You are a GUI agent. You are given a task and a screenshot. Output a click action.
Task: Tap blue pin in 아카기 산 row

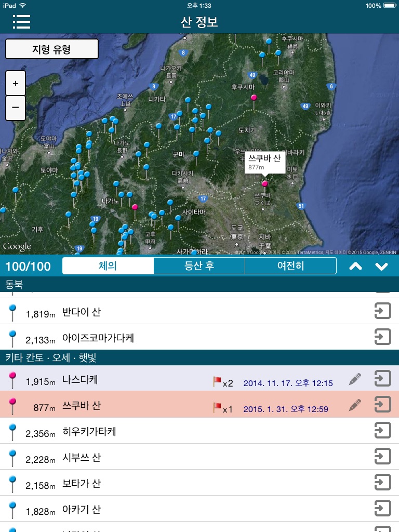12,510
